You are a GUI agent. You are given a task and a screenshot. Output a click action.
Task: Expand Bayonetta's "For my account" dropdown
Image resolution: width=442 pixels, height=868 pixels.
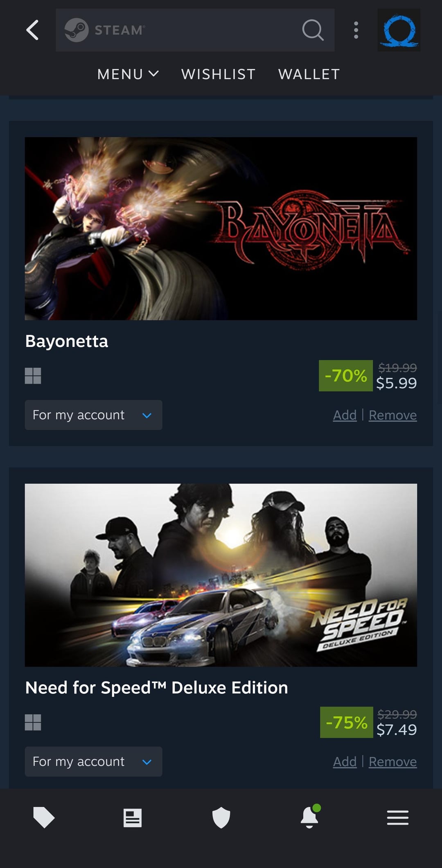(x=93, y=415)
